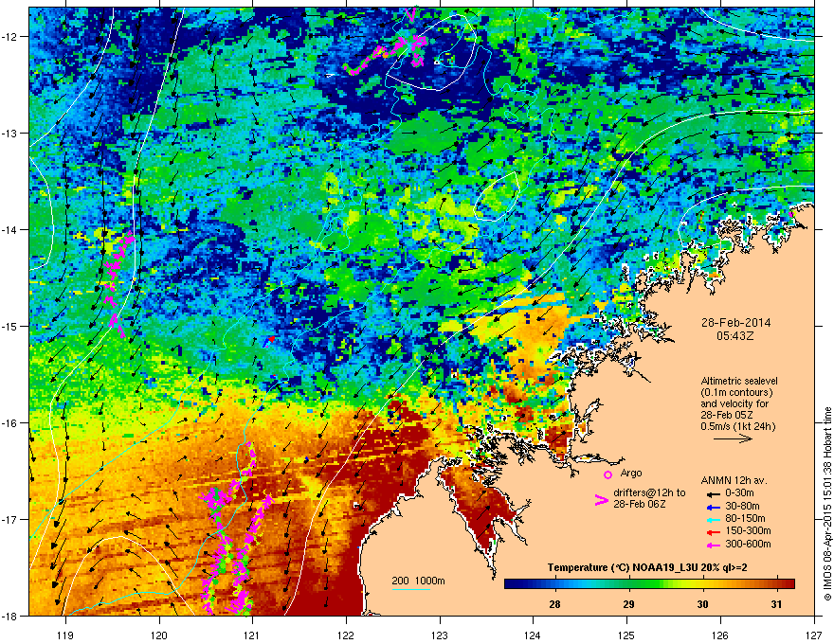Click the vertical IMOS copyright timestamp text

[x=827, y=503]
